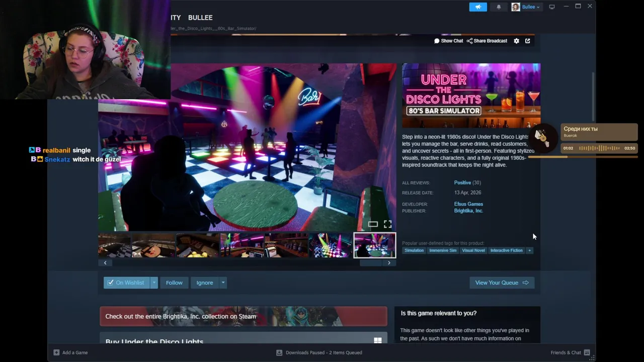644x362 pixels.
Task: Click the Ignore button
Action: pyautogui.click(x=205, y=283)
